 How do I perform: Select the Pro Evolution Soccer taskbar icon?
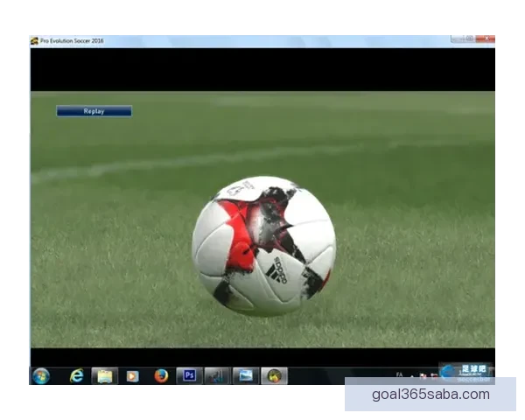pyautogui.click(x=274, y=376)
